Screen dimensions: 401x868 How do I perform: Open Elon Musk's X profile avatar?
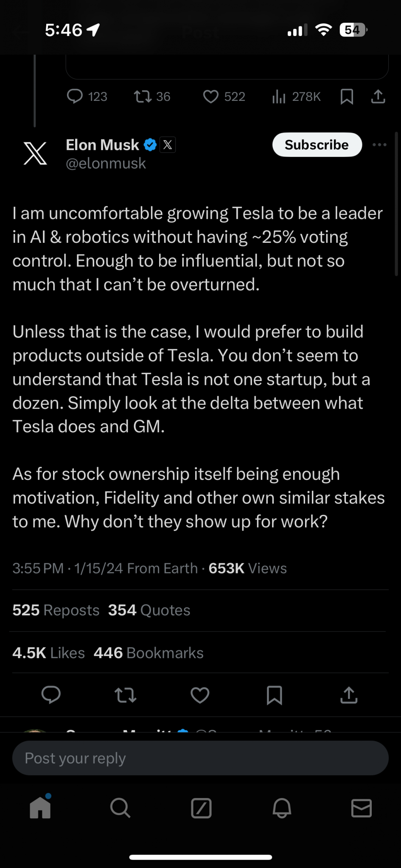tap(35, 153)
